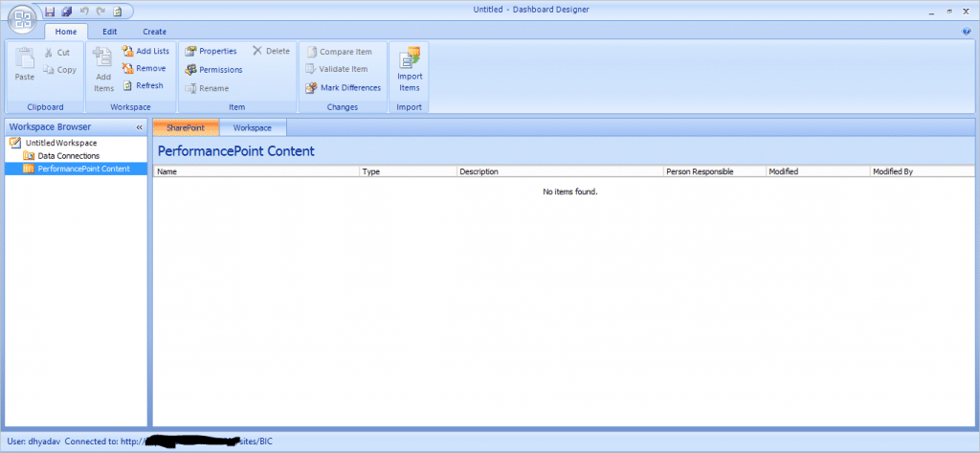Select the SharePoint tab
The width and height of the screenshot is (980, 453).
[x=186, y=127]
